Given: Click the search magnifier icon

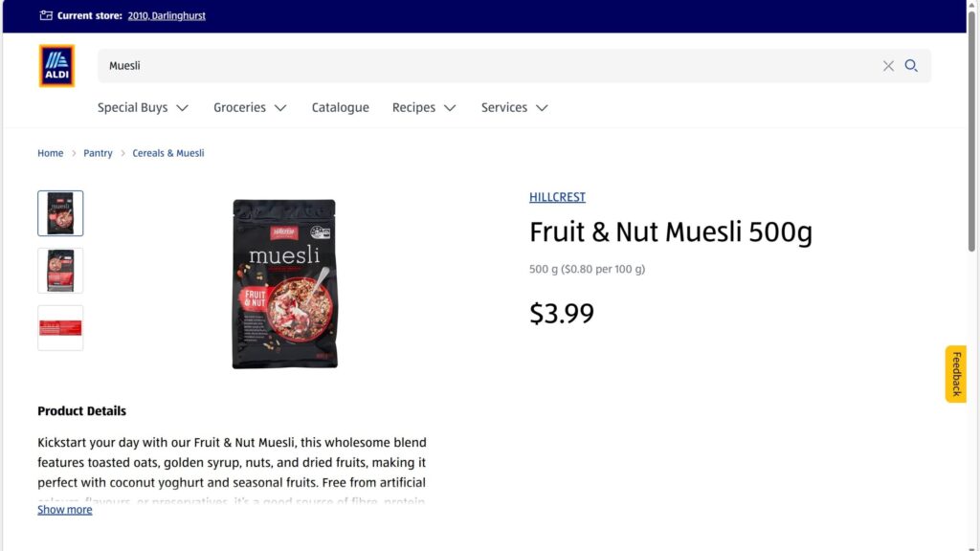Looking at the screenshot, I should [x=911, y=66].
